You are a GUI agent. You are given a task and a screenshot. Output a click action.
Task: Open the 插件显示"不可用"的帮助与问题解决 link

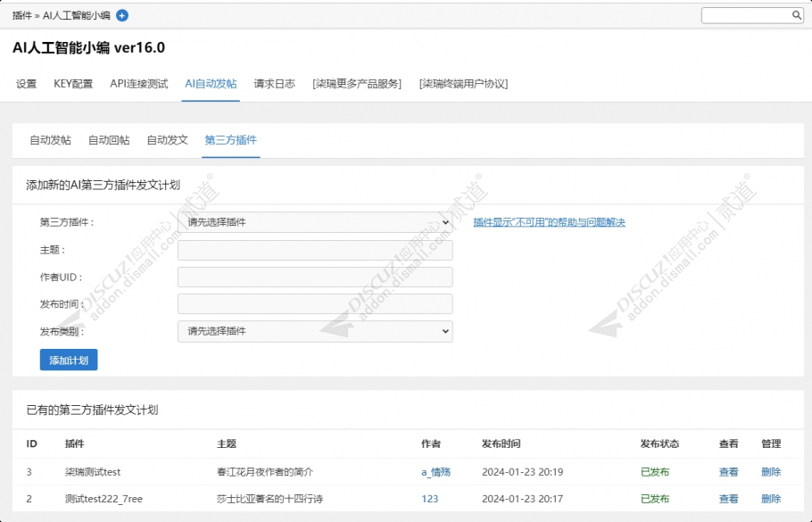[x=549, y=222]
